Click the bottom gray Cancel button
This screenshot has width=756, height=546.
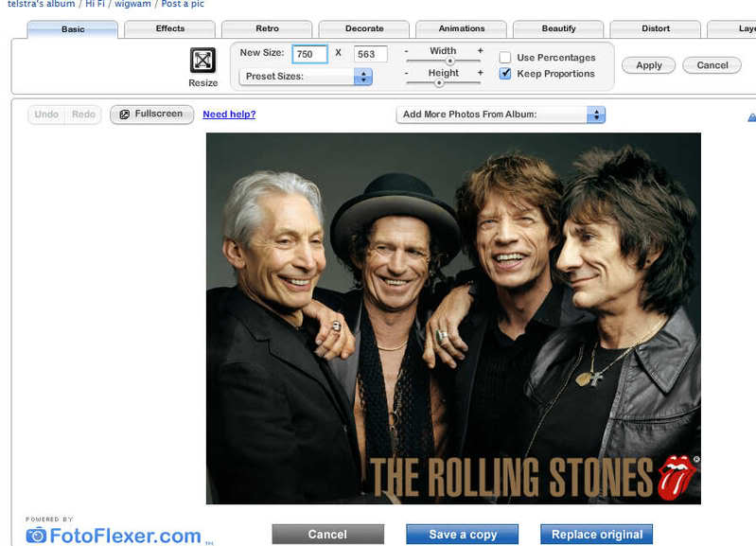(x=328, y=535)
